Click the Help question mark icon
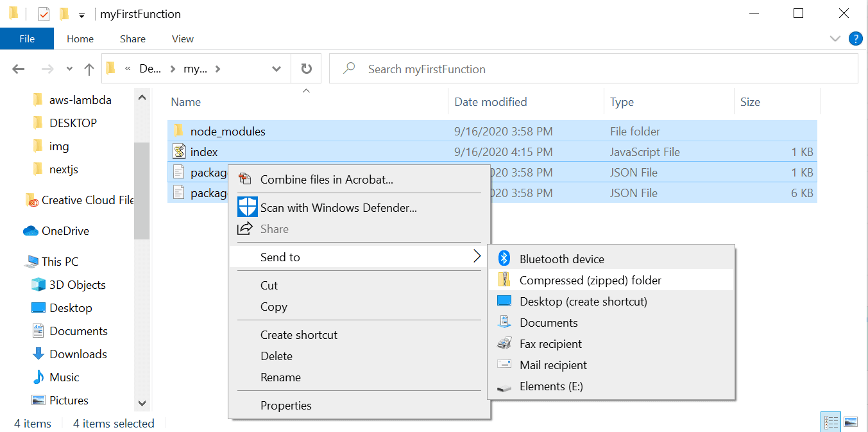 pyautogui.click(x=855, y=39)
